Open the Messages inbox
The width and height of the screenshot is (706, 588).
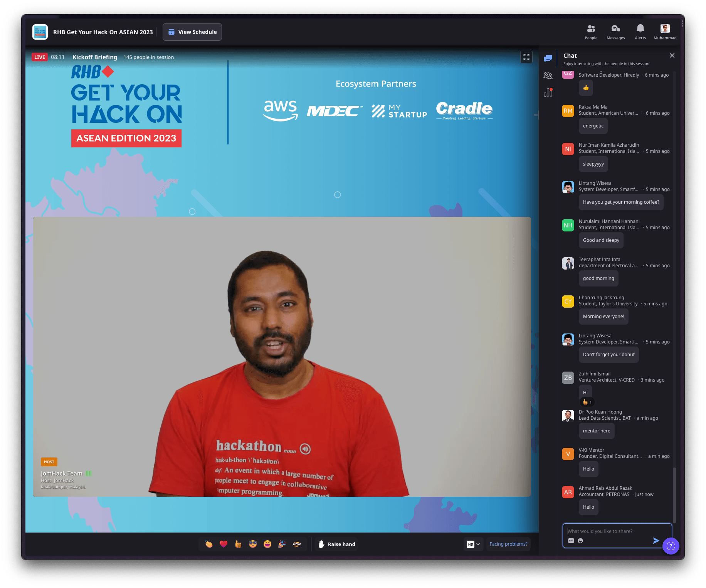point(615,32)
